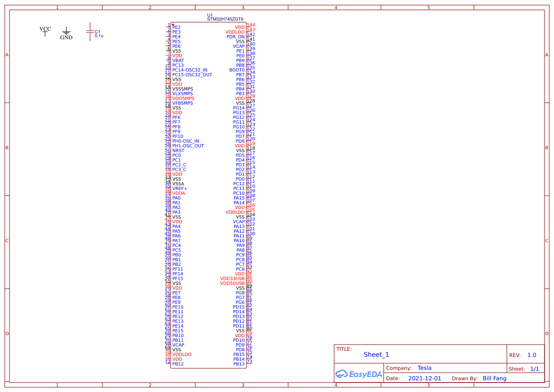
Task: Select the PE15 pin label
Action: tap(178, 330)
